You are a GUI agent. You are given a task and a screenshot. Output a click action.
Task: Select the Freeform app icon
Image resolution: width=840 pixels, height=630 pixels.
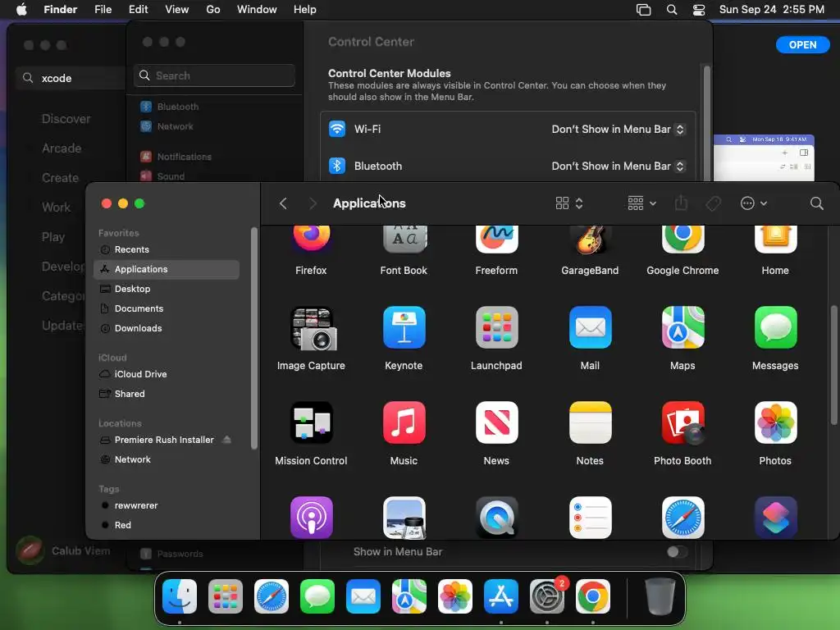pos(496,239)
